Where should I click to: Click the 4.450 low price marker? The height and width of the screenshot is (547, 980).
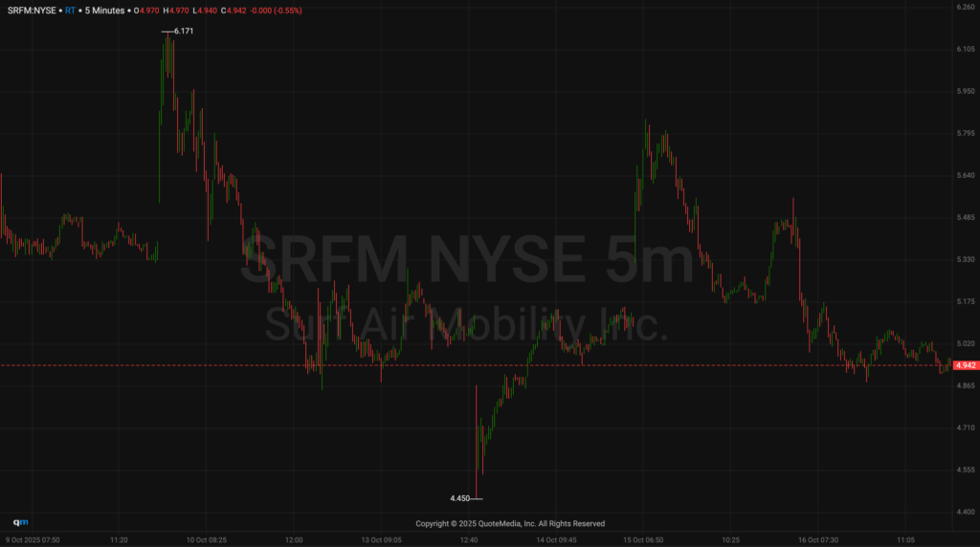pos(459,498)
